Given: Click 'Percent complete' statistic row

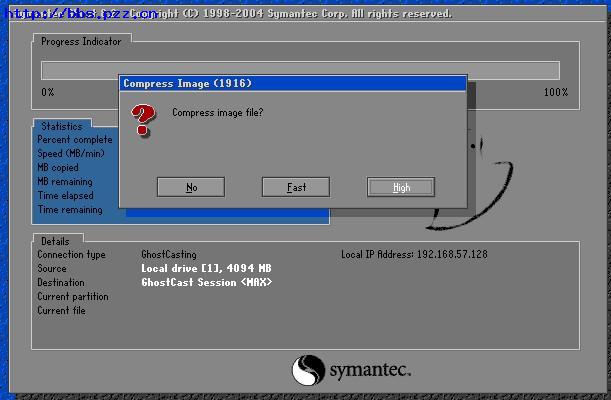Looking at the screenshot, I should pos(75,139).
